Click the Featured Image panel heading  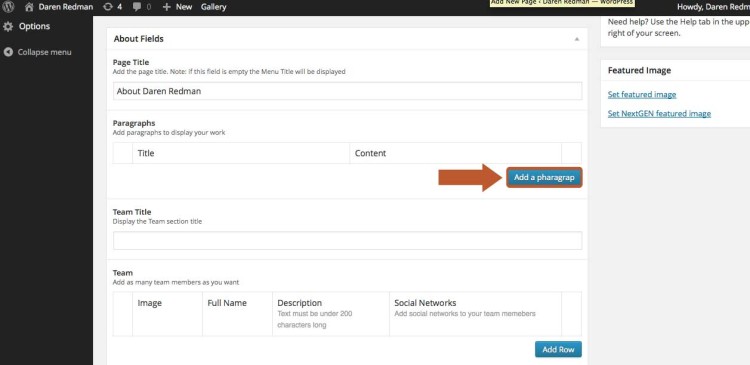[640, 70]
